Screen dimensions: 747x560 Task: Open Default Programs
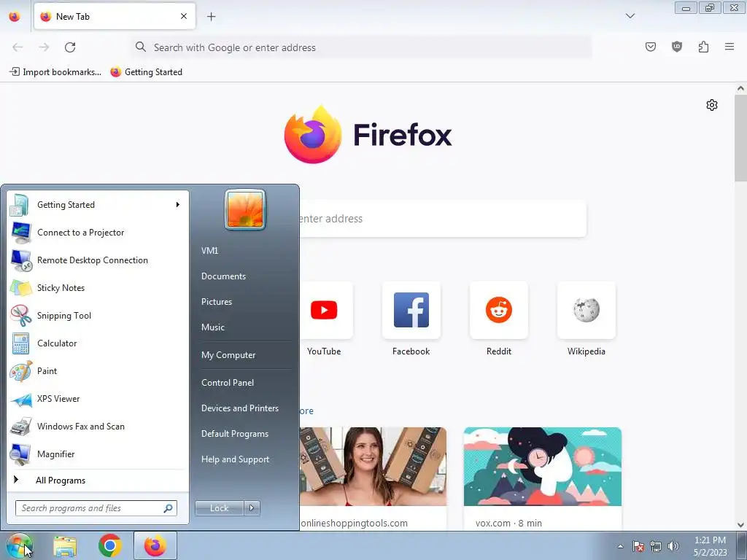pos(234,434)
